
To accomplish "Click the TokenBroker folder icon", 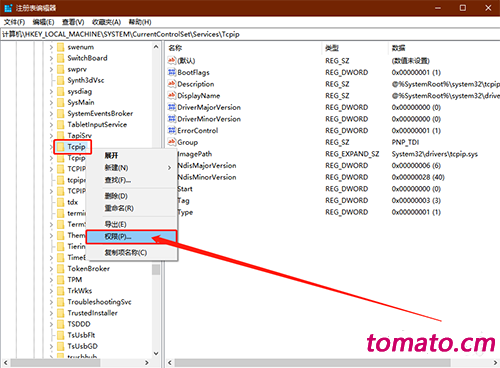I will click(60, 268).
